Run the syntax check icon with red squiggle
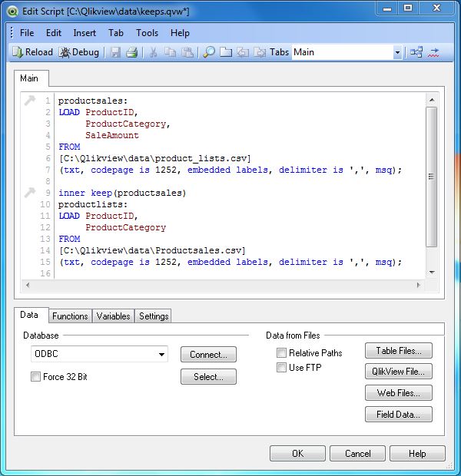 (433, 52)
